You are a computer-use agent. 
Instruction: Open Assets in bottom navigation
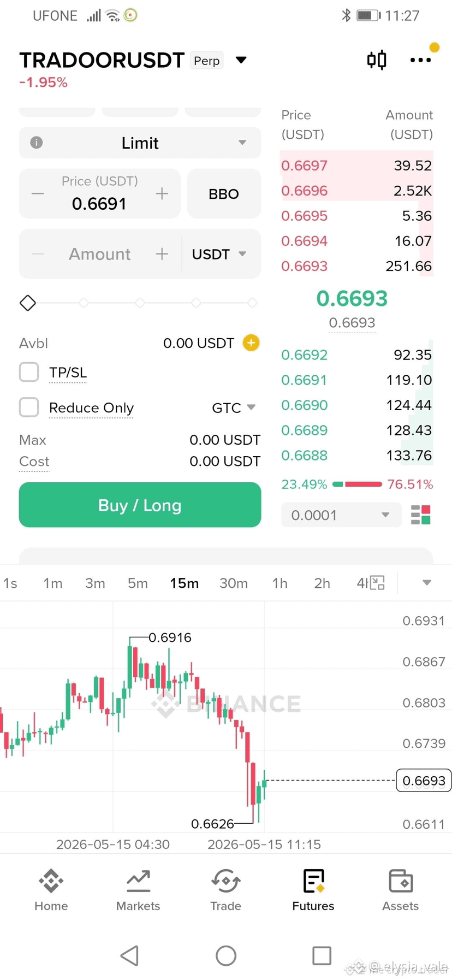click(x=401, y=890)
